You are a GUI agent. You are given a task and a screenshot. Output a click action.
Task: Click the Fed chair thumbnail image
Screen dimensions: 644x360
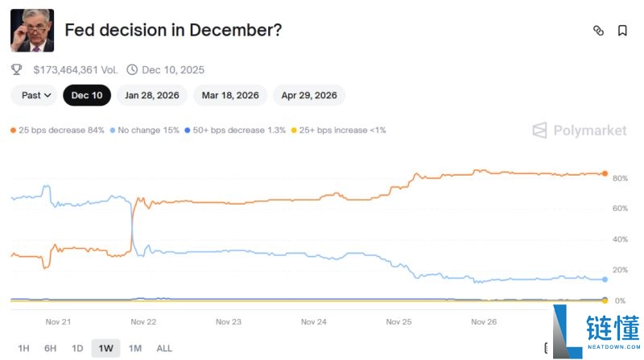point(32,31)
